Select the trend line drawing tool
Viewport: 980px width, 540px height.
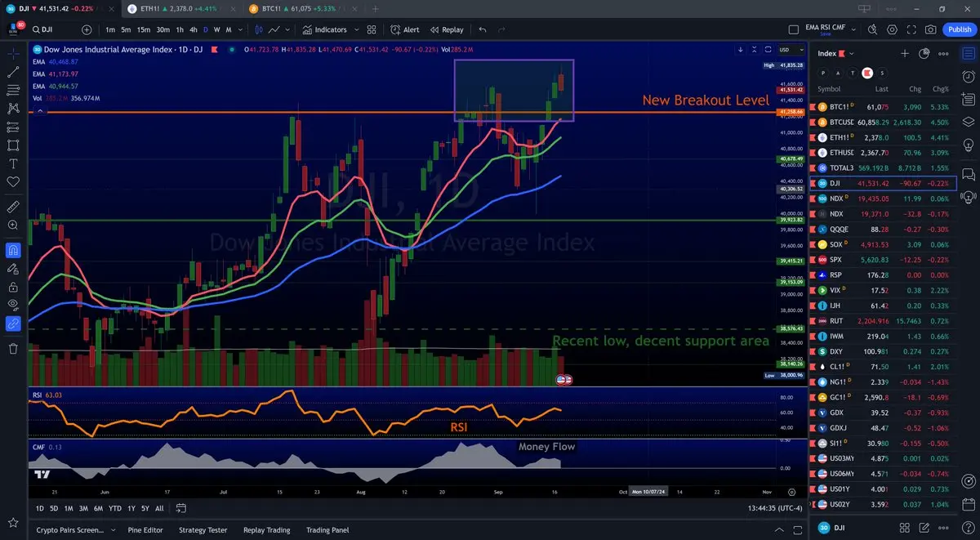(x=13, y=72)
